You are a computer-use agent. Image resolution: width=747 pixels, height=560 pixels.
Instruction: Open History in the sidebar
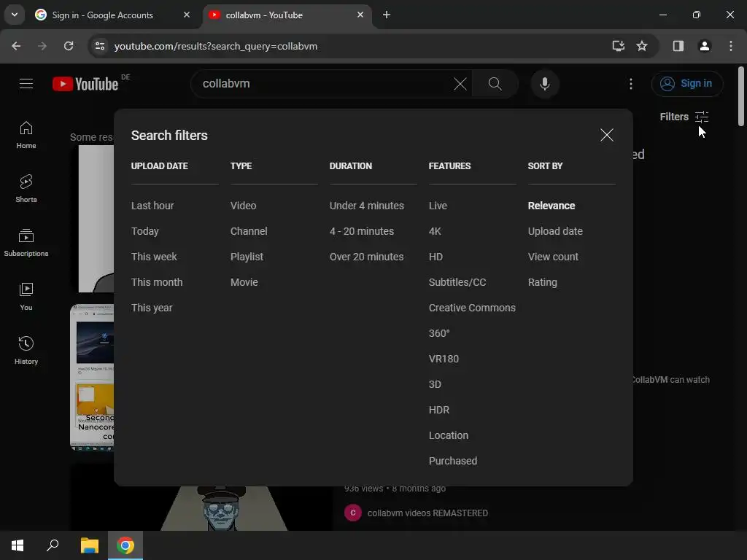(x=26, y=351)
